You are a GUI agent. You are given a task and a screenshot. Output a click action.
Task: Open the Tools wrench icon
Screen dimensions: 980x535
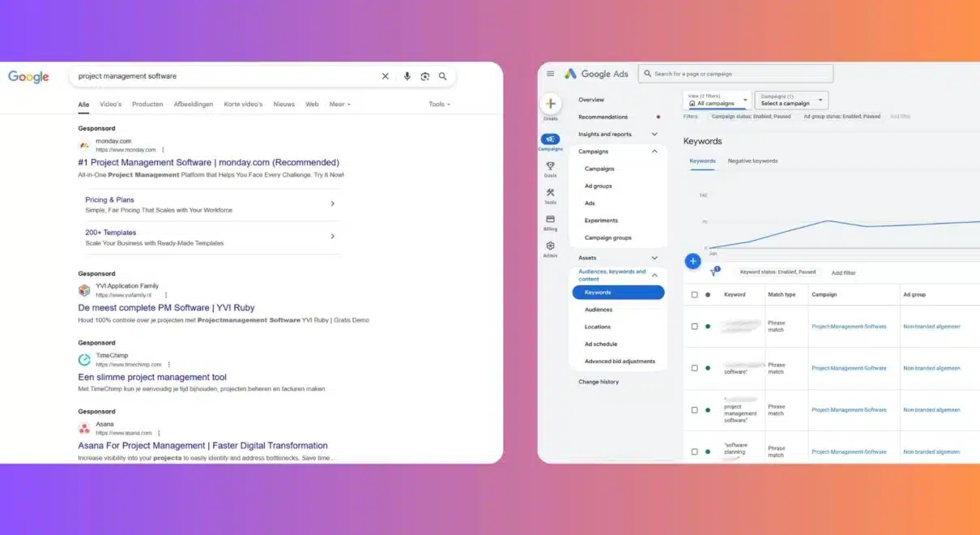click(x=550, y=193)
